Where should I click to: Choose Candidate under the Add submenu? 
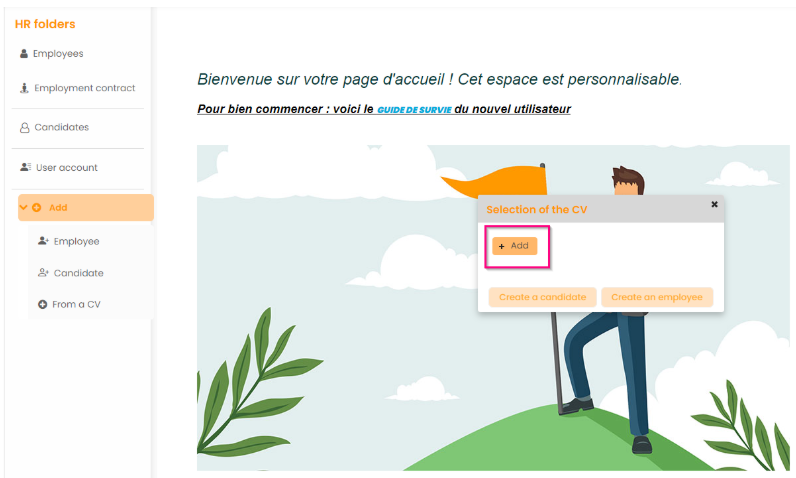point(71,273)
